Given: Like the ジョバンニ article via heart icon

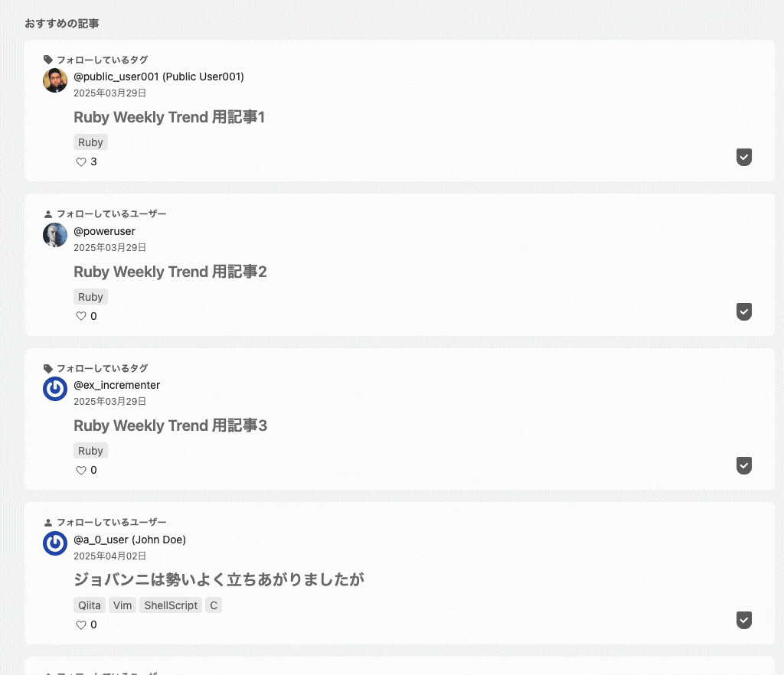Looking at the screenshot, I should tap(80, 624).
